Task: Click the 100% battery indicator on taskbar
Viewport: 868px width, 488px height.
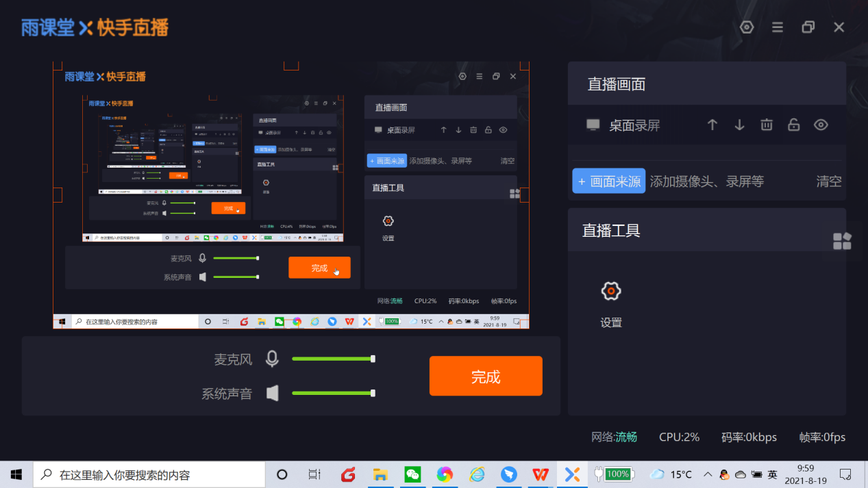Action: (x=615, y=474)
